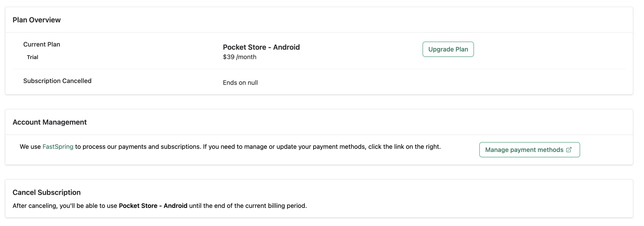Click the payment processing description sentence
644x226 pixels.
point(230,147)
